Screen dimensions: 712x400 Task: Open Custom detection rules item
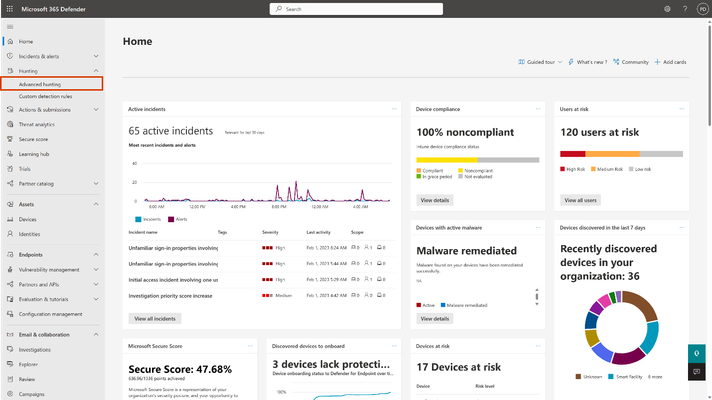pyautogui.click(x=45, y=96)
